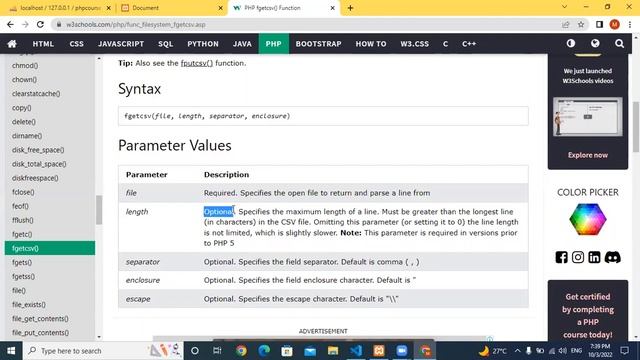Open HOW TO menu item
Screen dimensions: 640x360
(x=371, y=44)
